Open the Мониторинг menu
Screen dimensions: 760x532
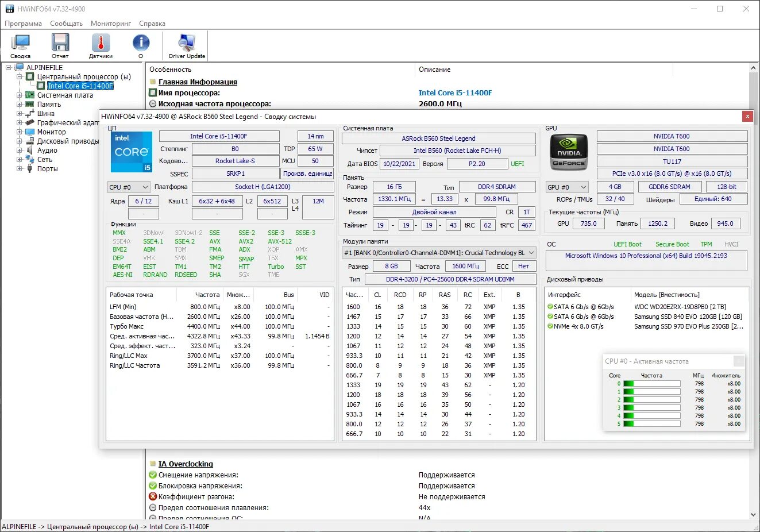111,24
